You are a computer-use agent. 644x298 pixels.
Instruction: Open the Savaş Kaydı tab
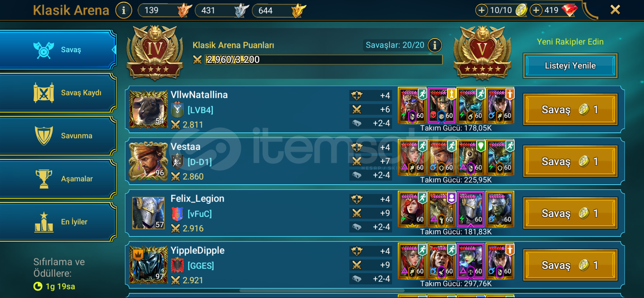(x=58, y=93)
